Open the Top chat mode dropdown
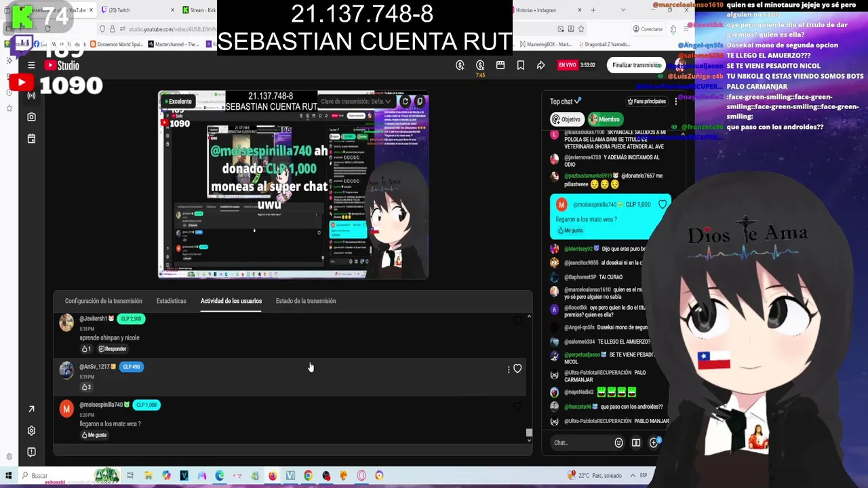The image size is (868, 488). 566,102
